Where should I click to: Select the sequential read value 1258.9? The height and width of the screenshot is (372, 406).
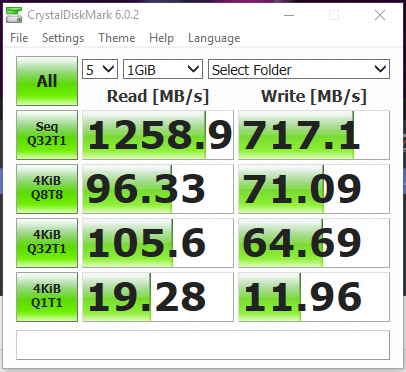tap(158, 135)
